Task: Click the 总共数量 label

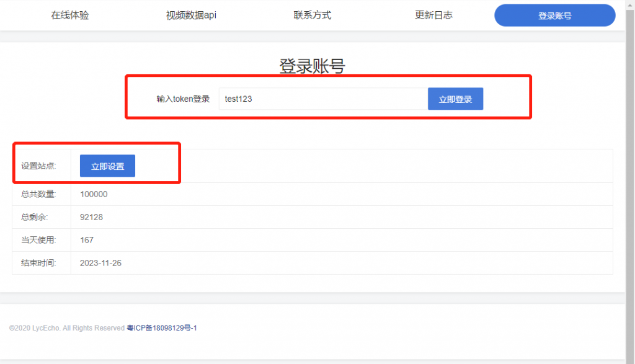Action: coord(38,194)
